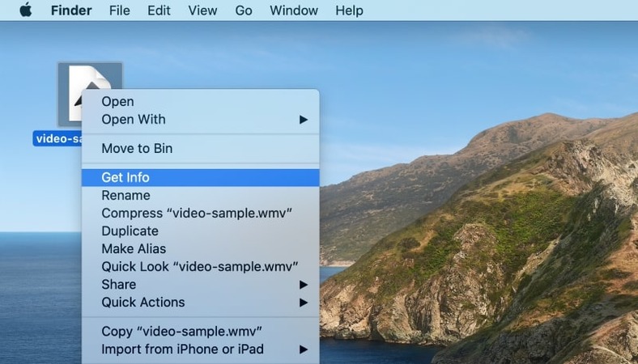Select Get Info in the context menu
Image resolution: width=638 pixels, height=364 pixels.
tap(200, 177)
